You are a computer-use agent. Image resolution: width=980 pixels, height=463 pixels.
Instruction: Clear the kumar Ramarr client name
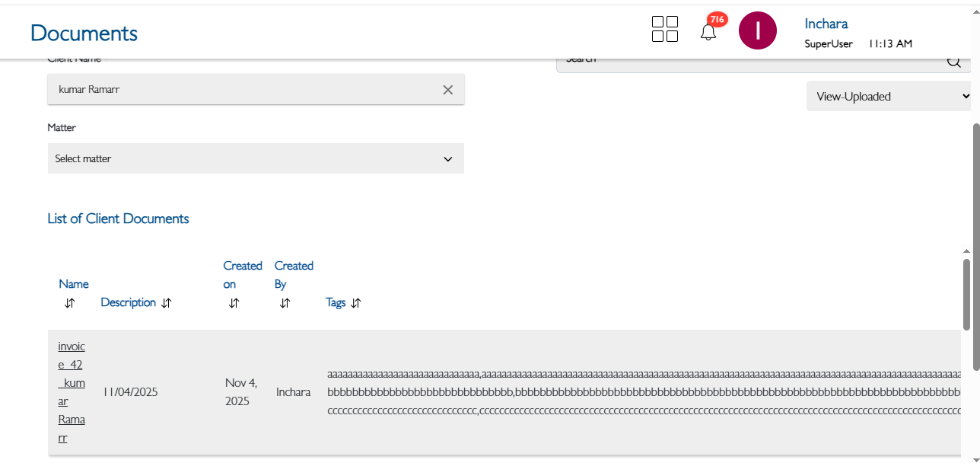click(448, 90)
